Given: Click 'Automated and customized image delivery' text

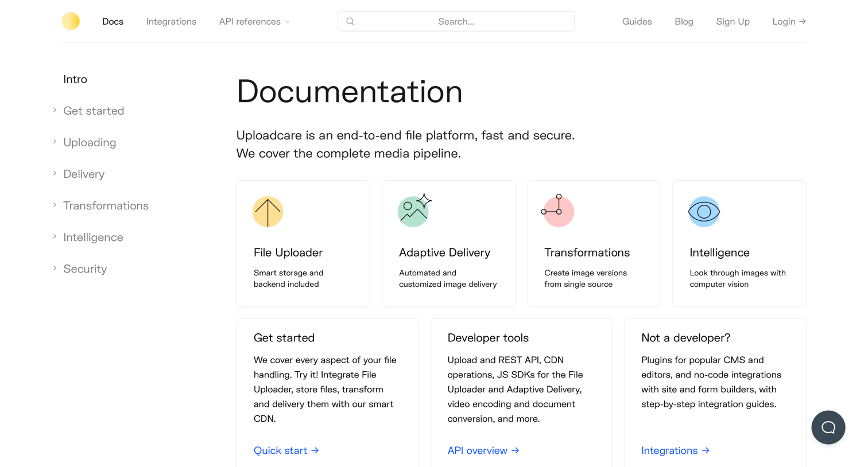Looking at the screenshot, I should [x=448, y=278].
